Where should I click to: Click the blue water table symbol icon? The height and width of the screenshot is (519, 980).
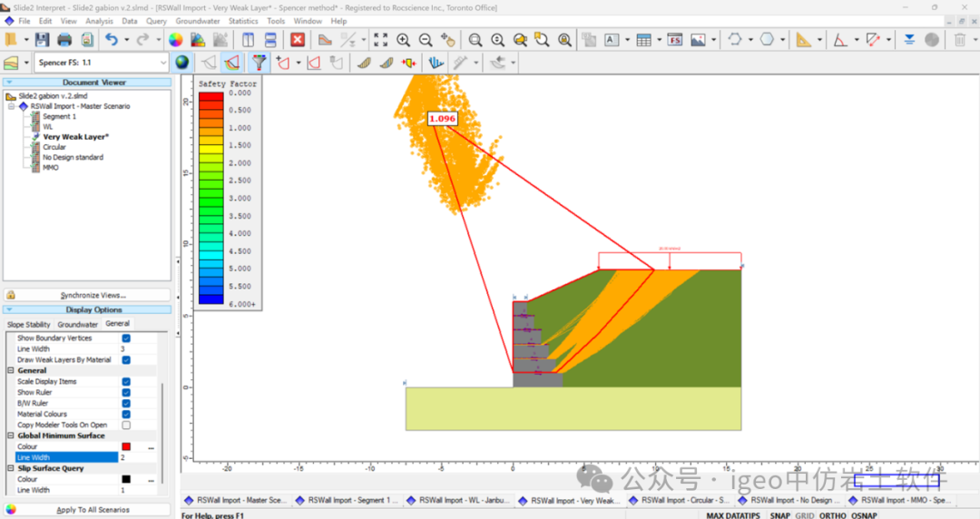tap(909, 40)
